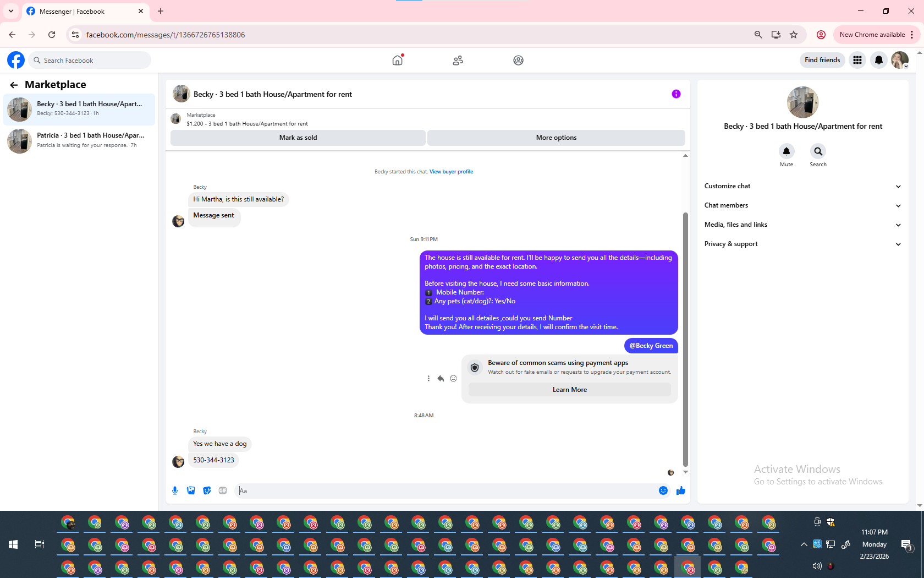The width and height of the screenshot is (924, 578).
Task: Open Becky's listing thumbnail in right panel
Action: click(x=803, y=102)
